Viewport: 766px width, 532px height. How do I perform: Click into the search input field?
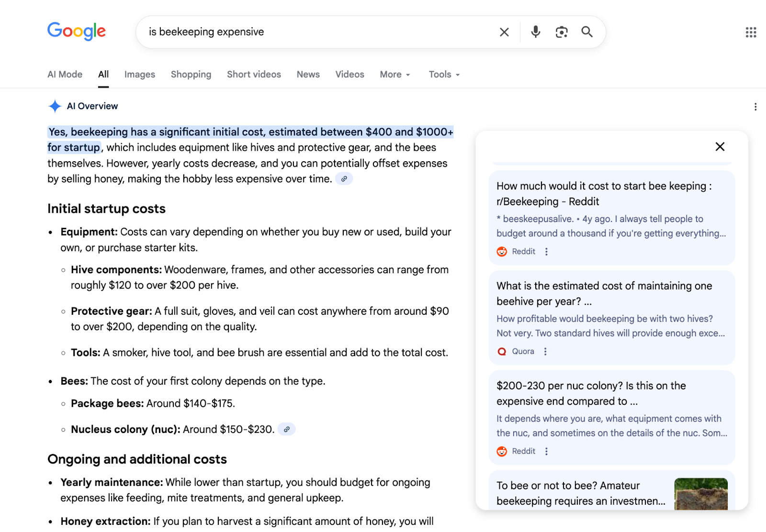(x=316, y=32)
